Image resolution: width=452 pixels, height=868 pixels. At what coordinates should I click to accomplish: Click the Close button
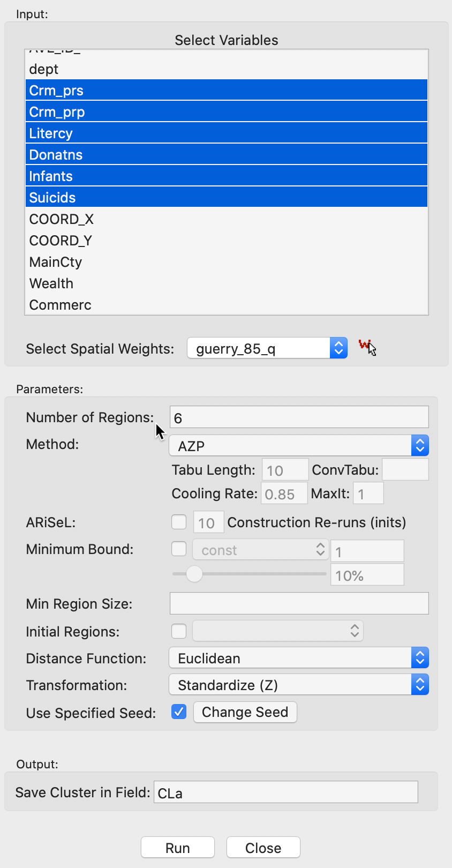[x=263, y=848]
